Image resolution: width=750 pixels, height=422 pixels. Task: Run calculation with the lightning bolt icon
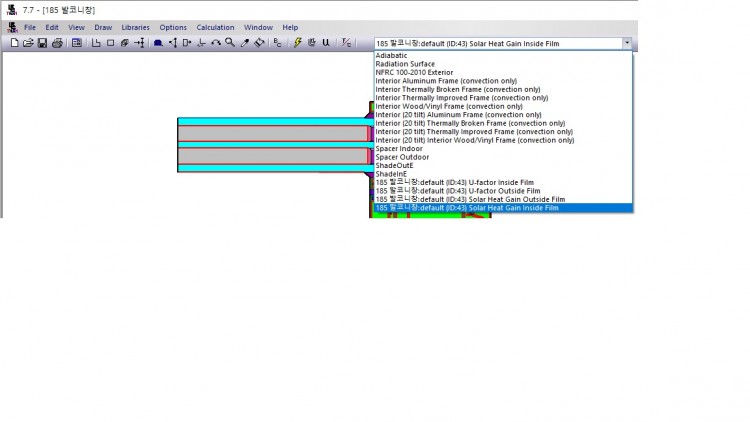[297, 43]
